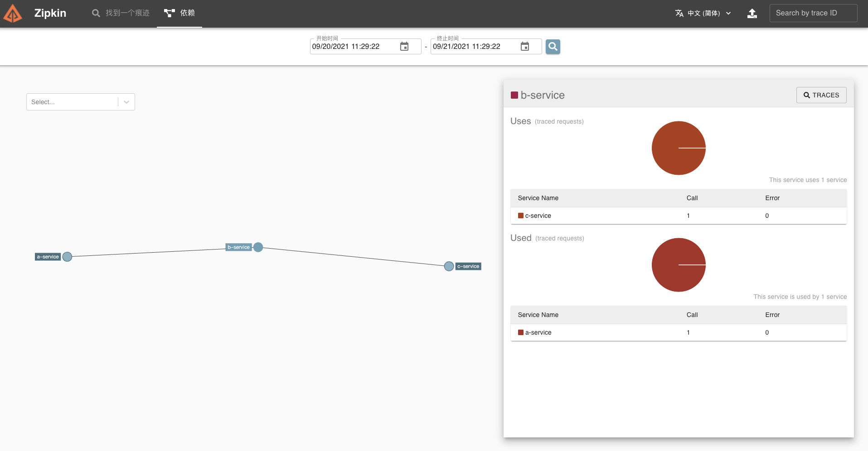Open the start time calendar picker
Image resolution: width=868 pixels, height=451 pixels.
pos(404,46)
